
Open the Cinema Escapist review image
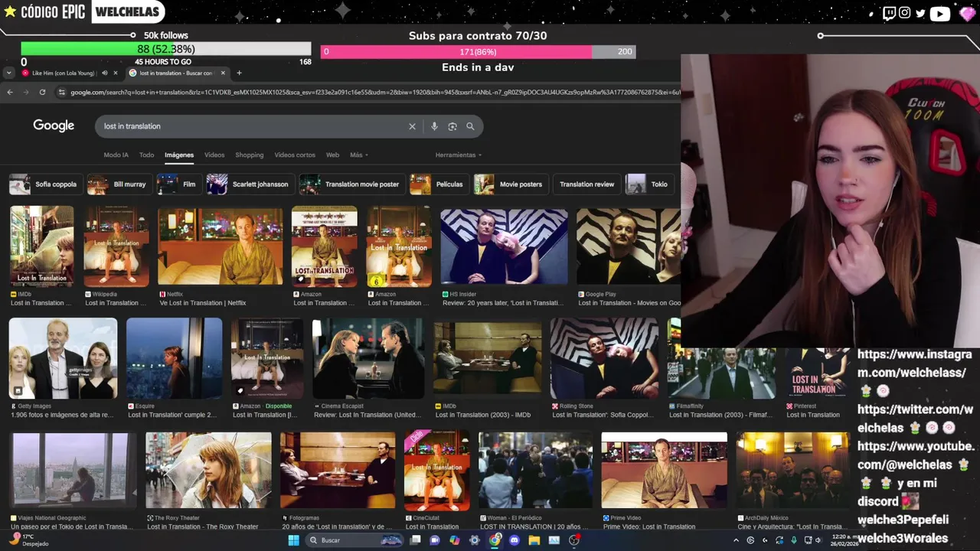coord(368,359)
